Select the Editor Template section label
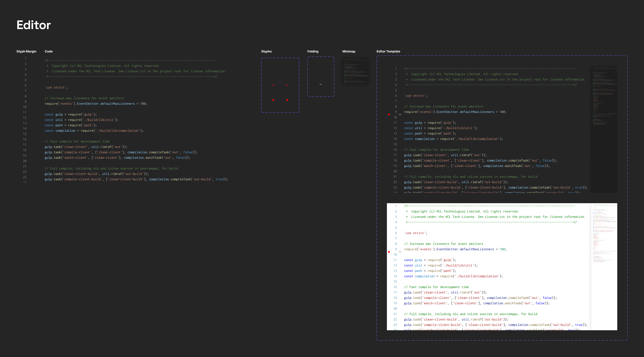 pos(388,51)
